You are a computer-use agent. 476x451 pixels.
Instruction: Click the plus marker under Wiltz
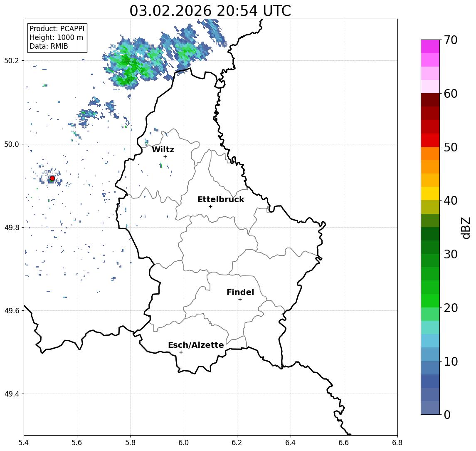click(165, 156)
